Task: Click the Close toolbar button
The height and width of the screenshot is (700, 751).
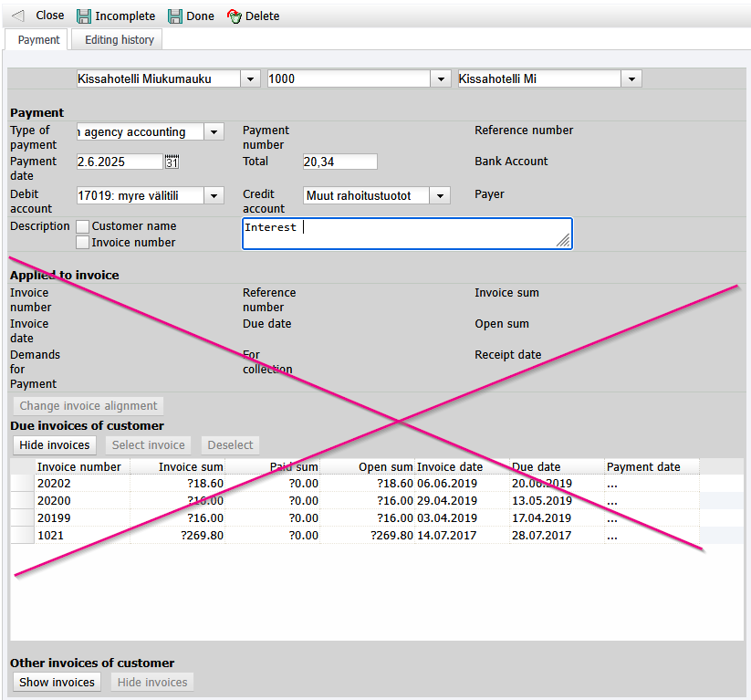Action: [50, 16]
